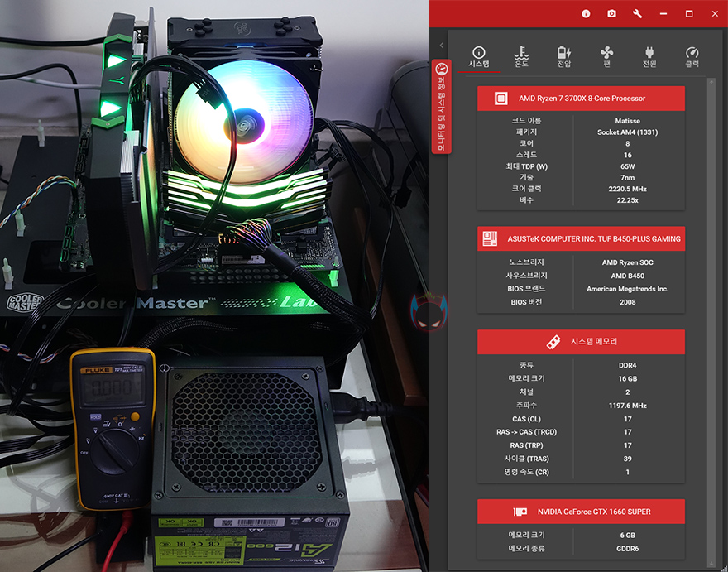Click the BIOS 브랜드 label

click(x=526, y=289)
